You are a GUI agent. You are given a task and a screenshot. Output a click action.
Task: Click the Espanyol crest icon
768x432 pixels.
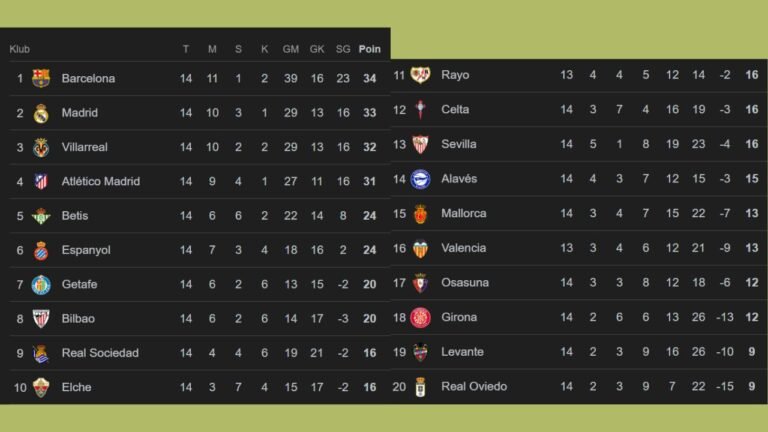(x=41, y=250)
